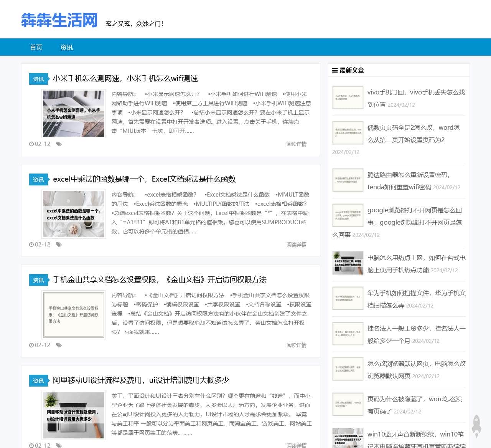
Task: Click the 资讯 category badge on Excel article
Action: [38, 180]
